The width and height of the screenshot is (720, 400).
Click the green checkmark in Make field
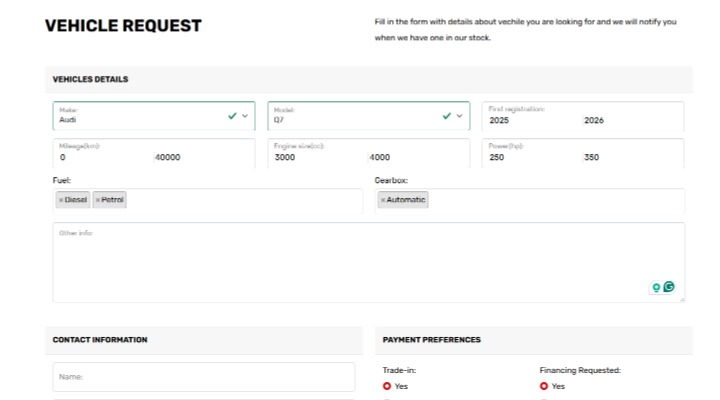232,116
